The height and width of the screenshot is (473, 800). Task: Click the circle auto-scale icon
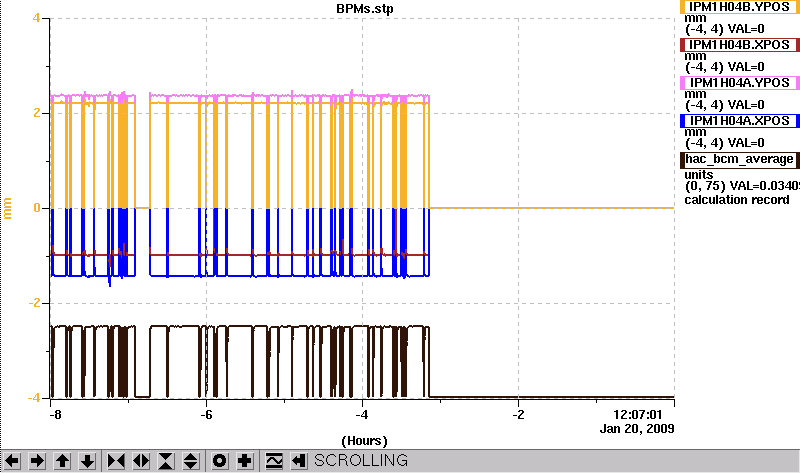[219, 461]
